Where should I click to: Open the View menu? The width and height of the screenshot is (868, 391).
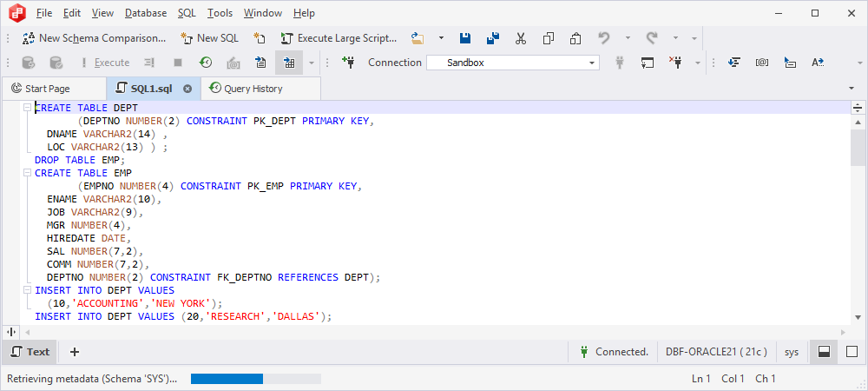tap(102, 13)
